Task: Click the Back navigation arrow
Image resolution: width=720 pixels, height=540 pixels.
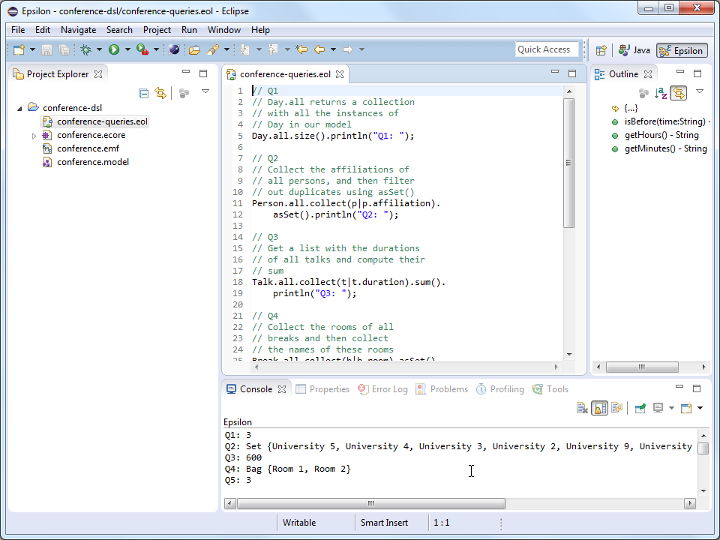Action: point(320,49)
